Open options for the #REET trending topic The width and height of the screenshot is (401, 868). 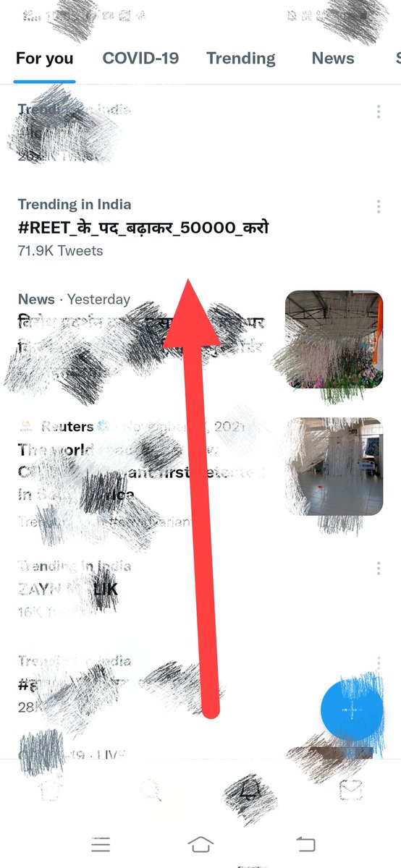378,207
